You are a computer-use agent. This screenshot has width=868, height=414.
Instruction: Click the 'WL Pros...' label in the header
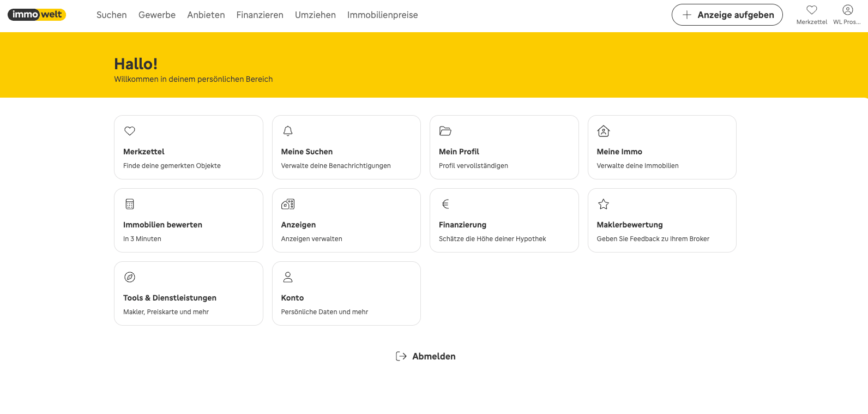point(847,22)
